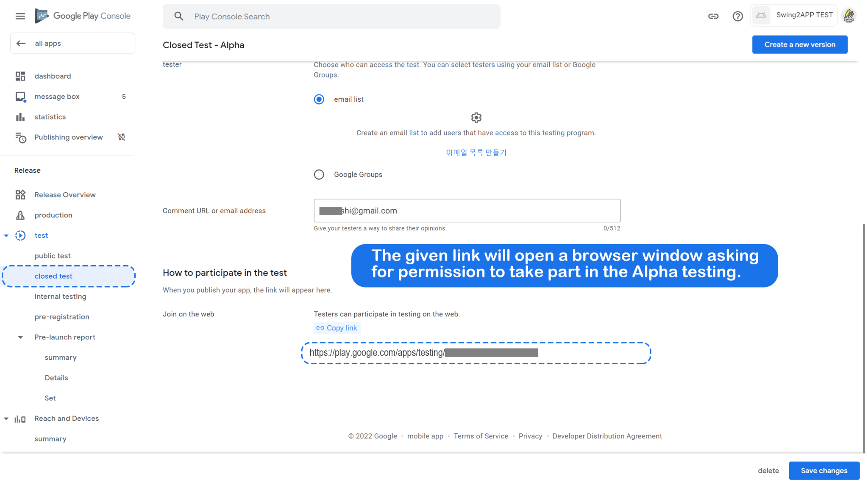Open the 이메일 목록 만들기 link

point(476,152)
